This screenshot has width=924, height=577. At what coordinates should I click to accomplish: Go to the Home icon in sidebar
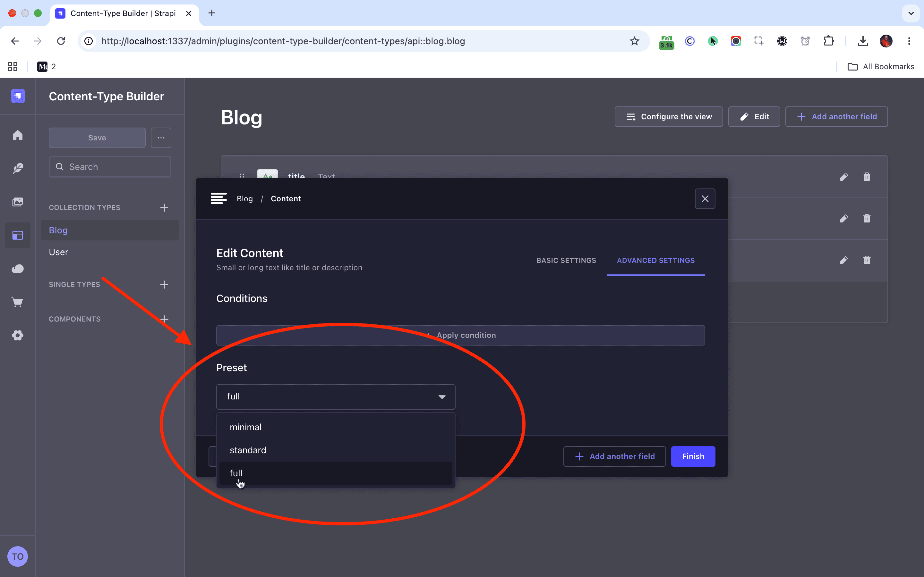18,135
